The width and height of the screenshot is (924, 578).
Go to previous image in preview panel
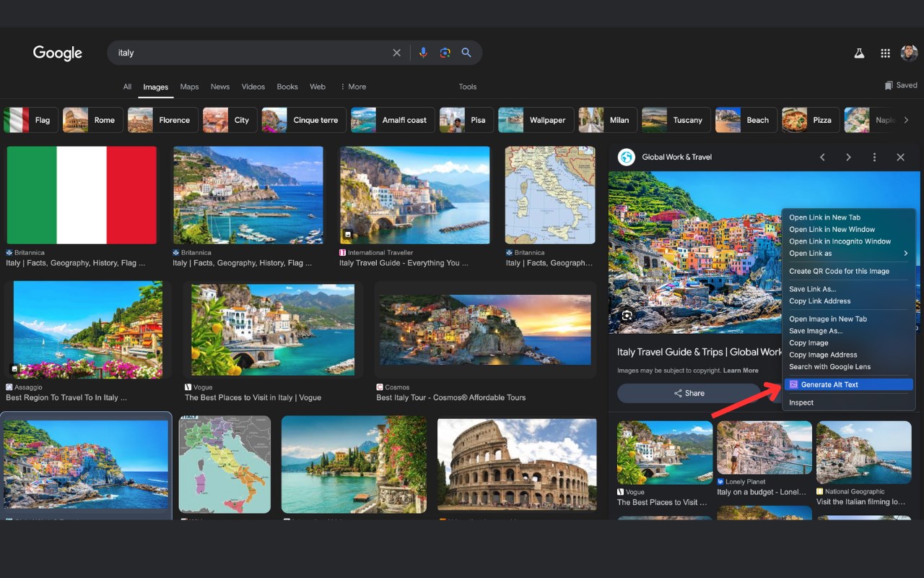pyautogui.click(x=822, y=157)
